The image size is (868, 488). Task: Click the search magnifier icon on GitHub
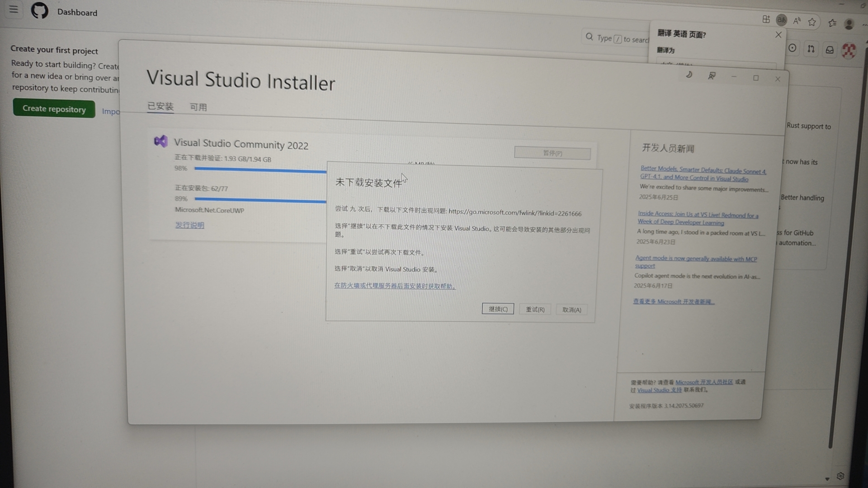[589, 37]
